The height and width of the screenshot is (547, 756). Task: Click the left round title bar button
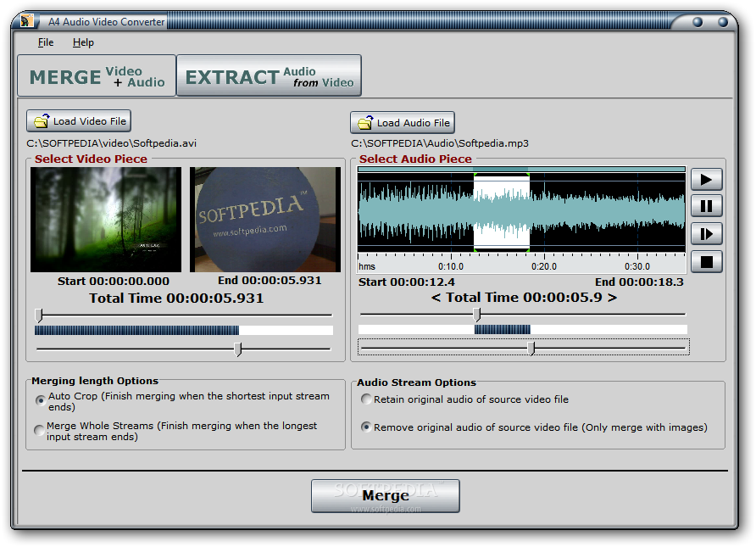tap(698, 22)
